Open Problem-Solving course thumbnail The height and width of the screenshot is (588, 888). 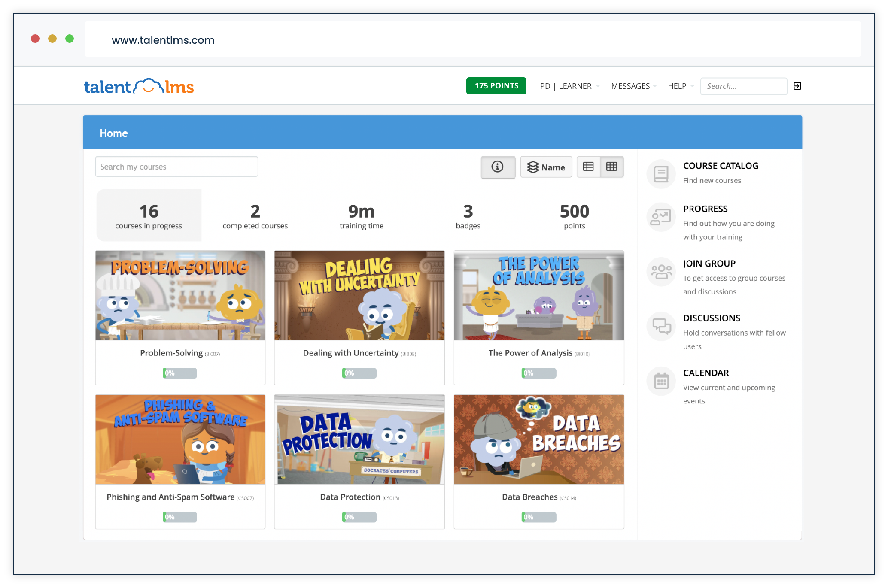click(180, 296)
